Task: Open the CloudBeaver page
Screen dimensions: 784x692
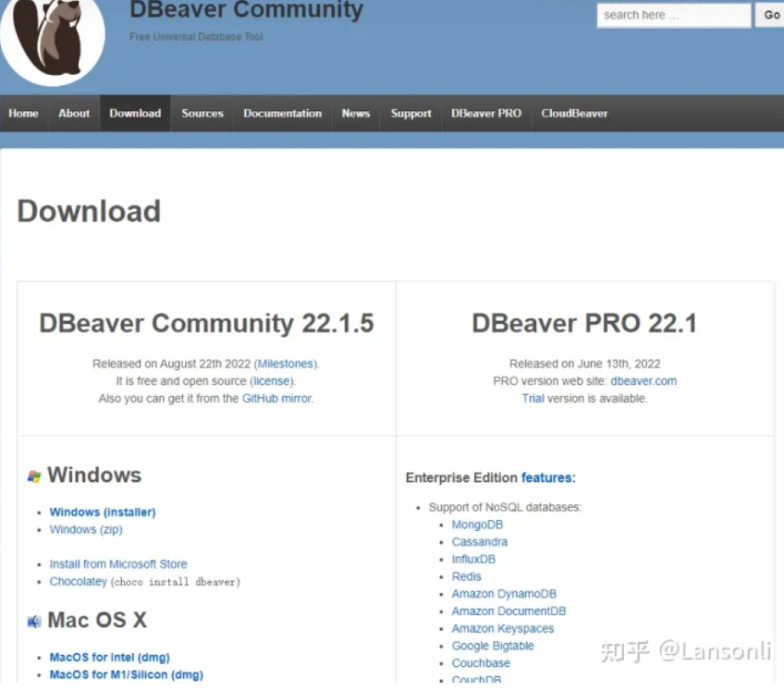Action: pos(574,113)
